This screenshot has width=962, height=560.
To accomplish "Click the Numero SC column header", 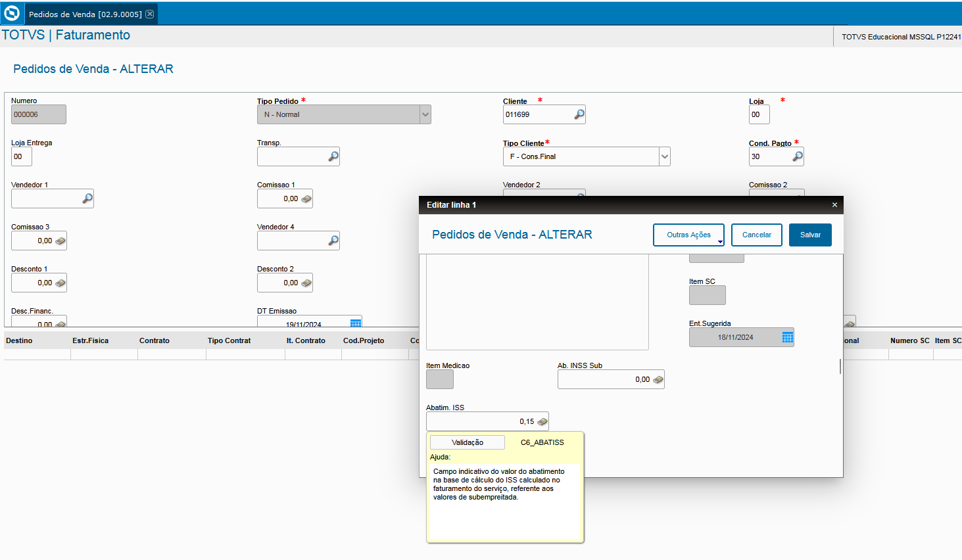I will [x=910, y=340].
